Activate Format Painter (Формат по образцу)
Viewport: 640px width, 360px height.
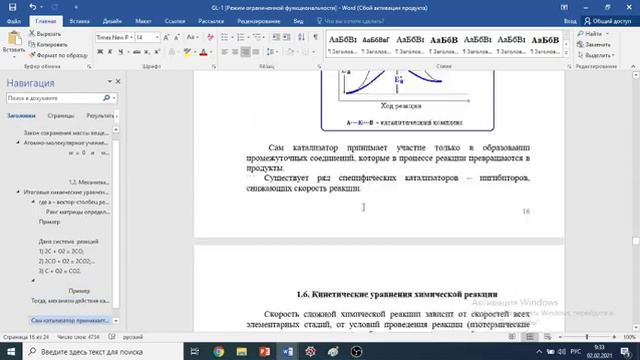pos(58,55)
